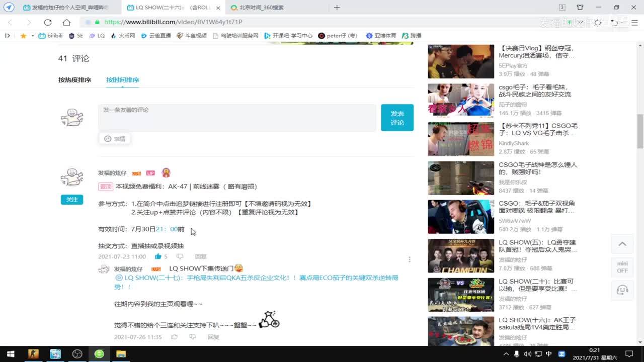Dislike the pinned AK-47 giveaway comment
Viewport: 644px width, 362px height.
[180, 256]
